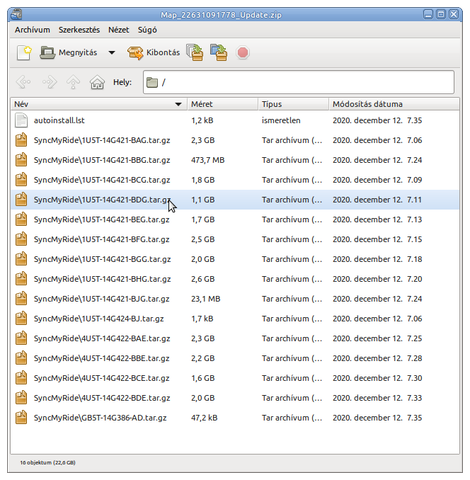470x480 pixels.
Task: Go to home location icon
Action: [x=97, y=82]
